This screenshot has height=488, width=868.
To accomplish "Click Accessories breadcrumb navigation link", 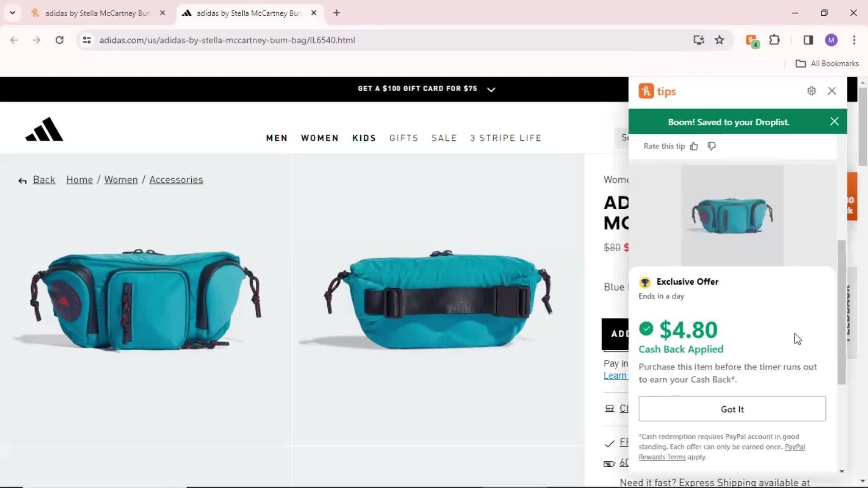I will coord(176,179).
